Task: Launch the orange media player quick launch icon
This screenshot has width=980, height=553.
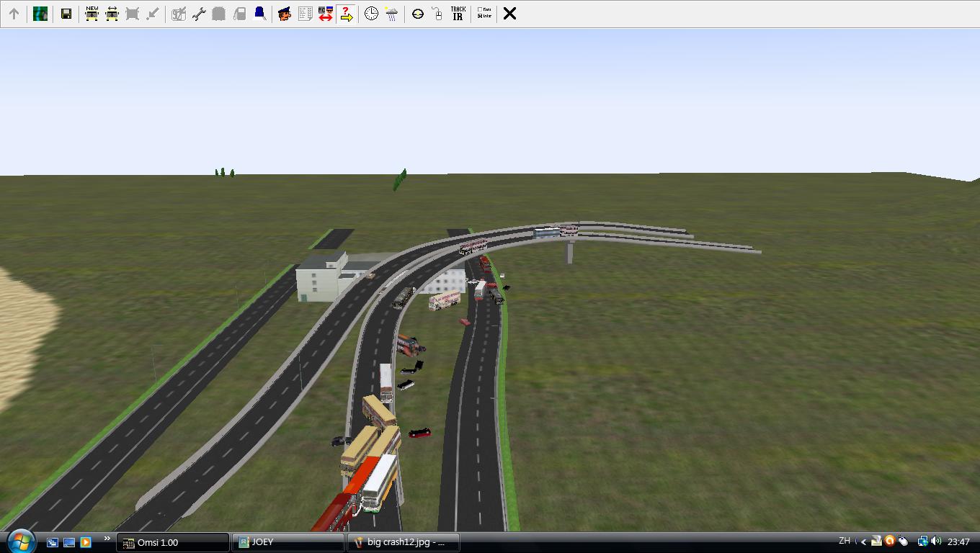Action: pos(86,542)
